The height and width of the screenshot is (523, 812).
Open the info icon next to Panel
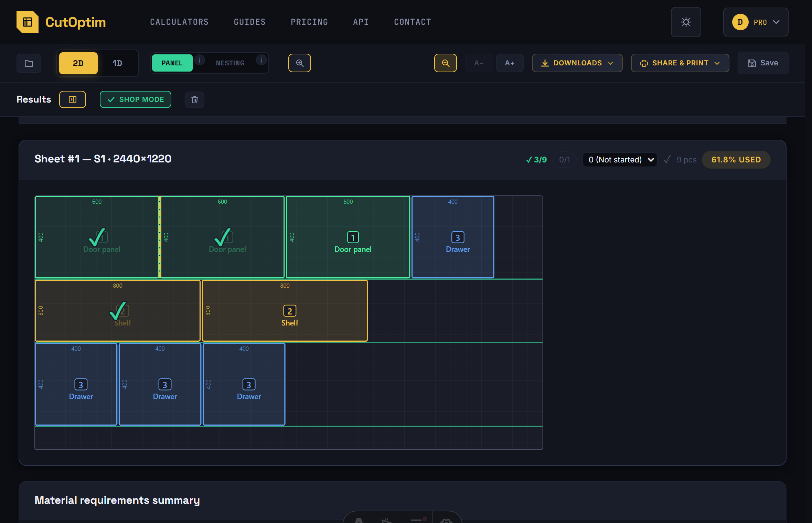point(199,60)
